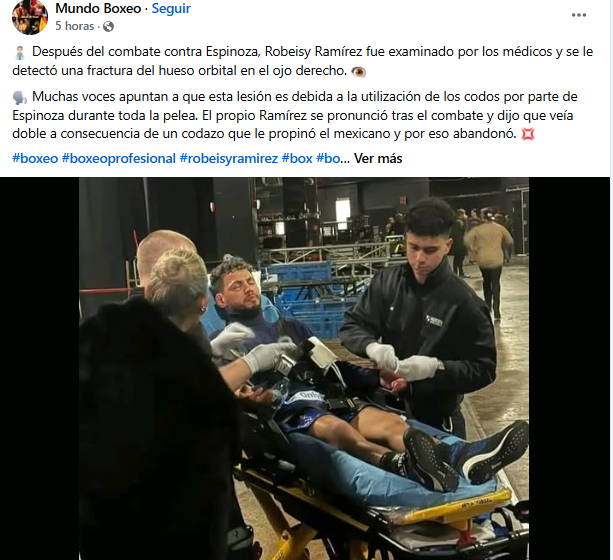
Task: Click the truncated #bo... hashtag
Action: click(x=333, y=158)
